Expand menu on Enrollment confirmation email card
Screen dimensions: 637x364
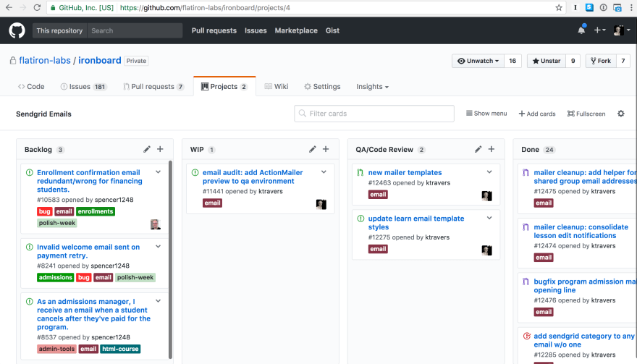coord(158,172)
